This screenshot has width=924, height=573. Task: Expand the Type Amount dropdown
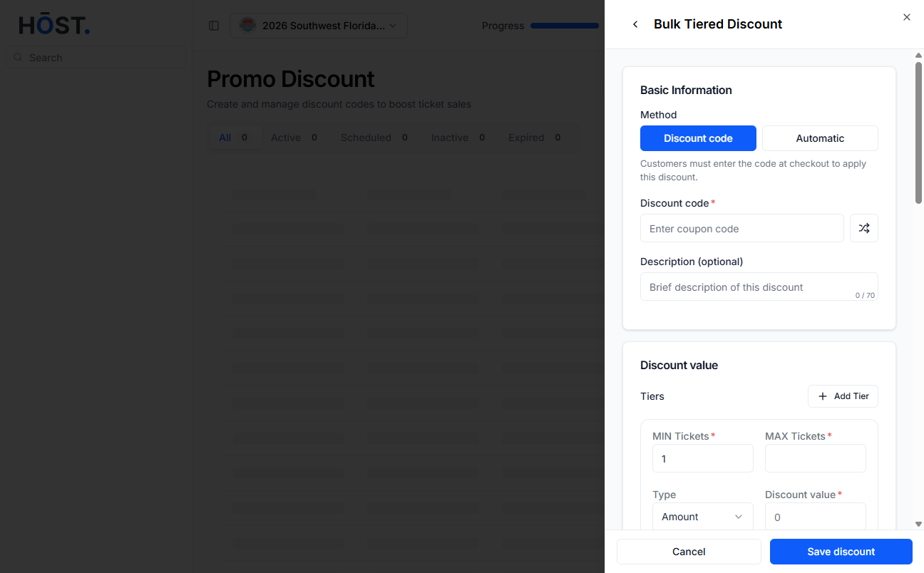(703, 517)
